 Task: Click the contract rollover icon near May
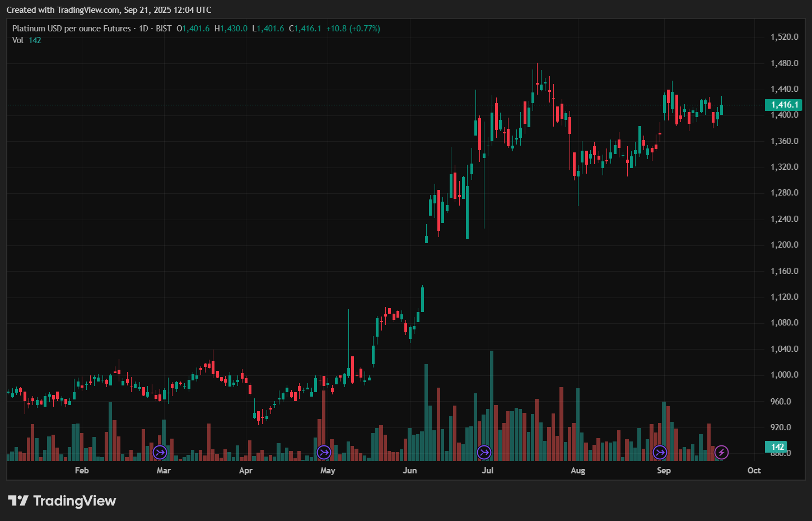click(x=324, y=452)
